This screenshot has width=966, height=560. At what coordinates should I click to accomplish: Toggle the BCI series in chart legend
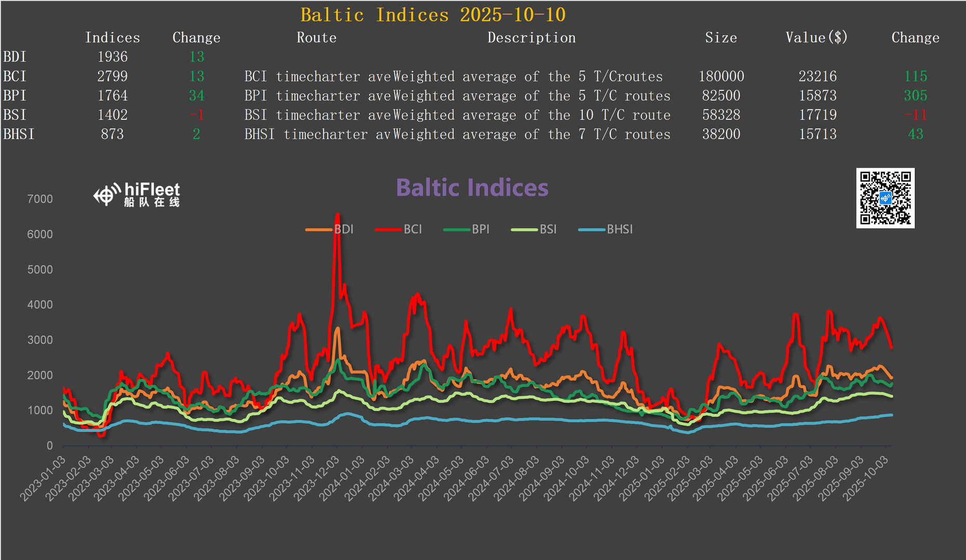tap(399, 229)
